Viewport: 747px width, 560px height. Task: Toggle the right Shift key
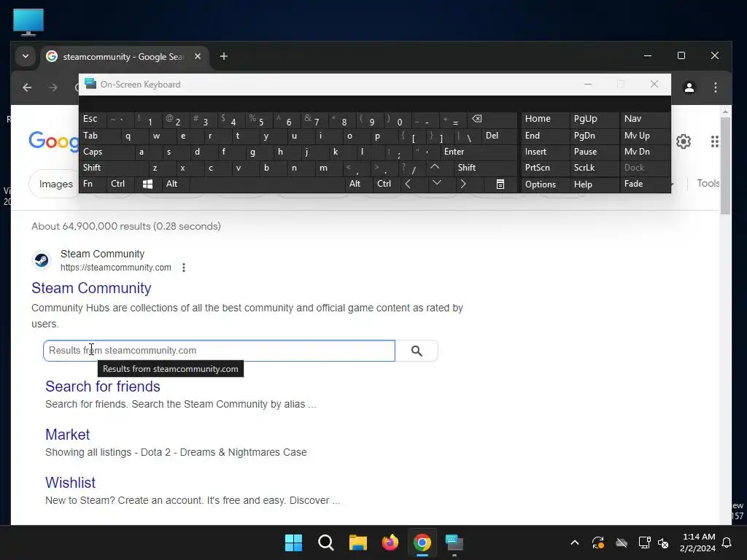tap(485, 168)
